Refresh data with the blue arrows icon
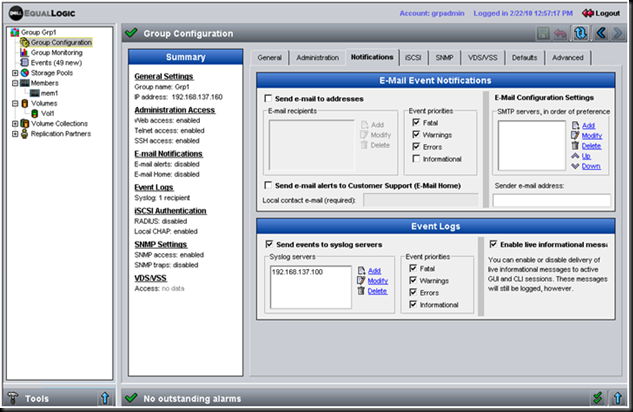 click(x=580, y=33)
